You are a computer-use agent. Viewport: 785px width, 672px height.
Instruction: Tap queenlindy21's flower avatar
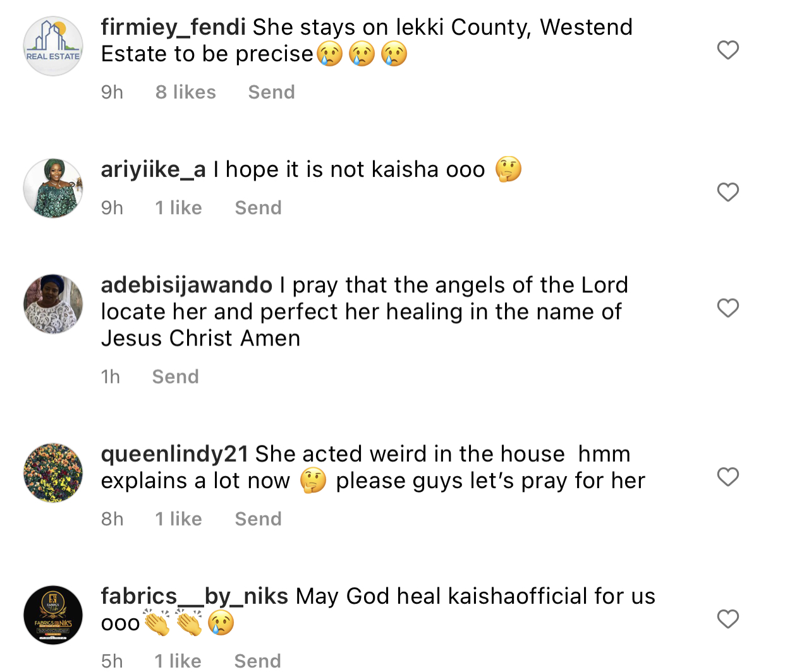click(x=53, y=472)
